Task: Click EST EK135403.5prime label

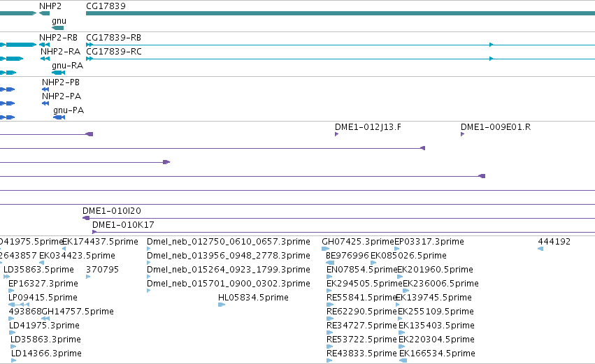Action: click(437, 326)
